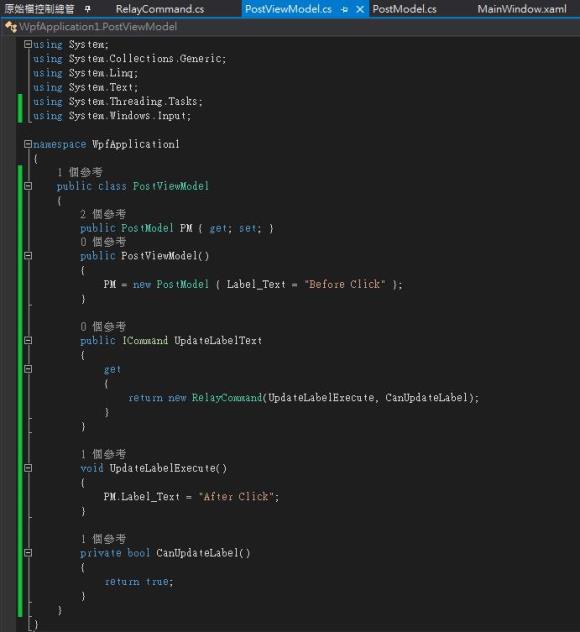Click the pin icon of source control panel
580x632 pixels.
coord(88,9)
